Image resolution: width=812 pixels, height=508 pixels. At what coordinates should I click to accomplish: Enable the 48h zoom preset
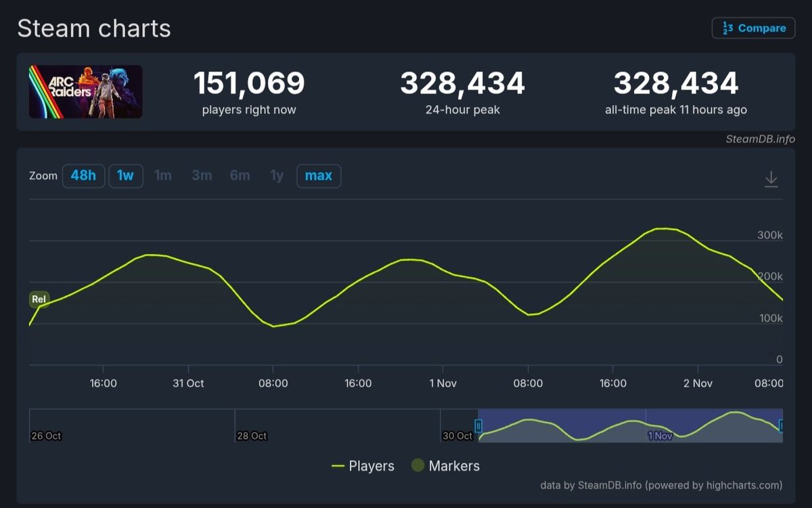coord(83,175)
